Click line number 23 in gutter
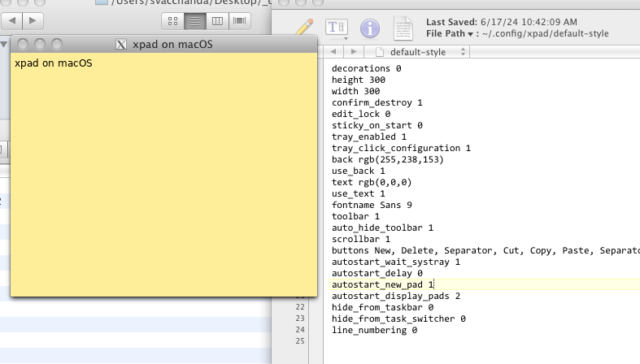Screen dimensions: 640x364 pos(300,318)
